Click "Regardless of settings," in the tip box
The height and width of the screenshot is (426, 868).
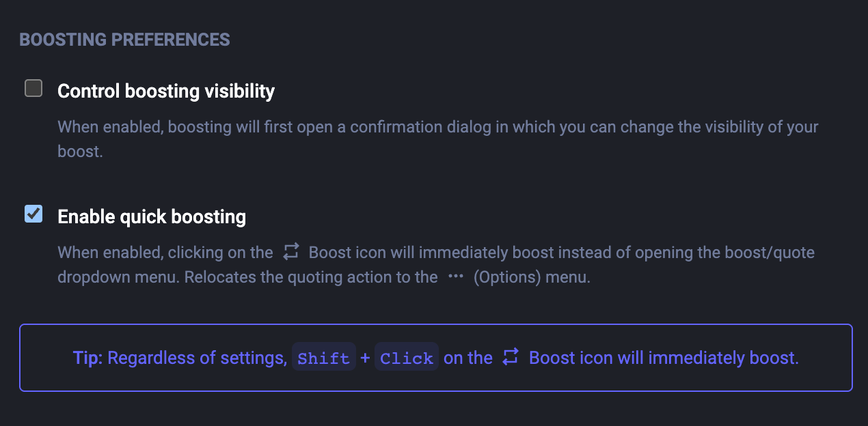(x=198, y=358)
